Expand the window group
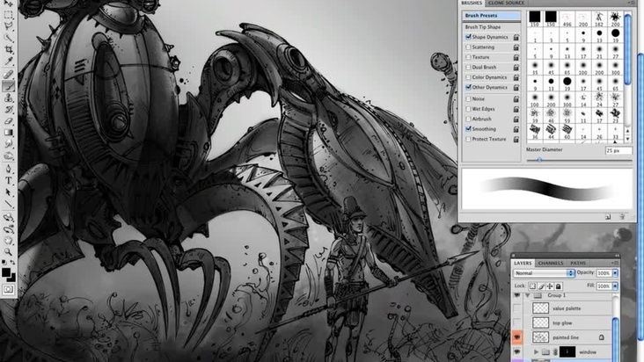Image resolution: width=644 pixels, height=362 pixels. click(x=536, y=351)
